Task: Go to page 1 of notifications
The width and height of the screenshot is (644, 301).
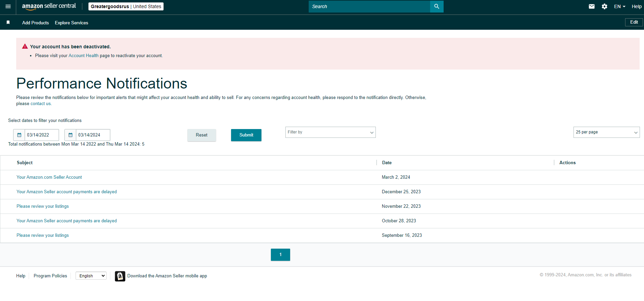Action: [280, 255]
